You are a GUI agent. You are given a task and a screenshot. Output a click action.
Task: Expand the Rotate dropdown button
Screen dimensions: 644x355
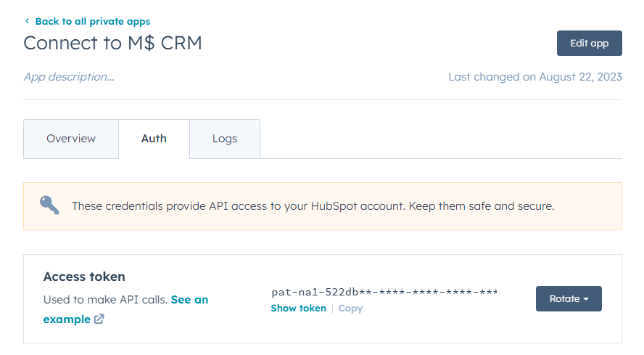pyautogui.click(x=568, y=299)
